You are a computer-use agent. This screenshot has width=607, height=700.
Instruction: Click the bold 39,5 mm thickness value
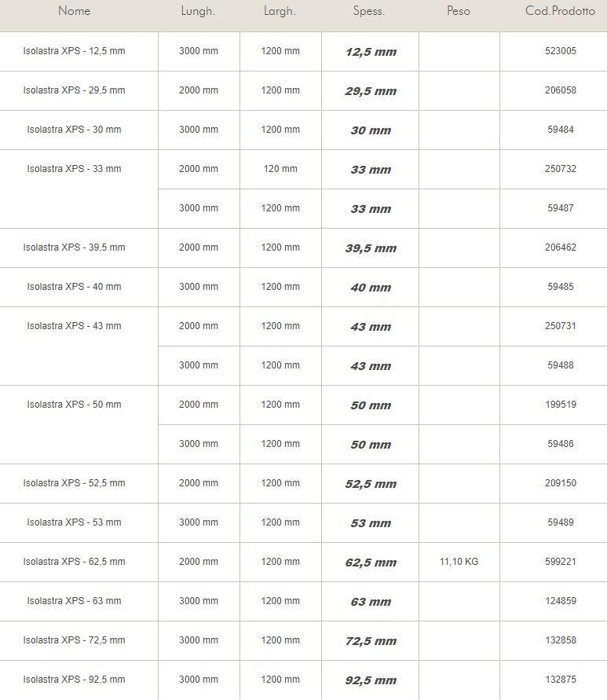371,248
